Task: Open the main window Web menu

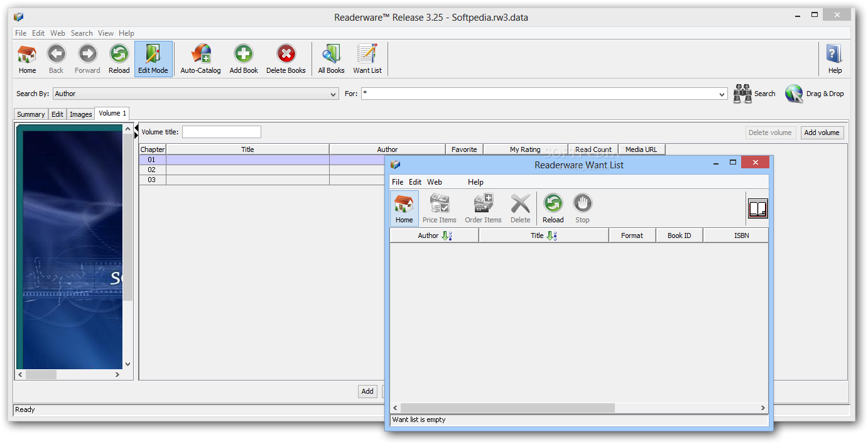Action: click(58, 33)
